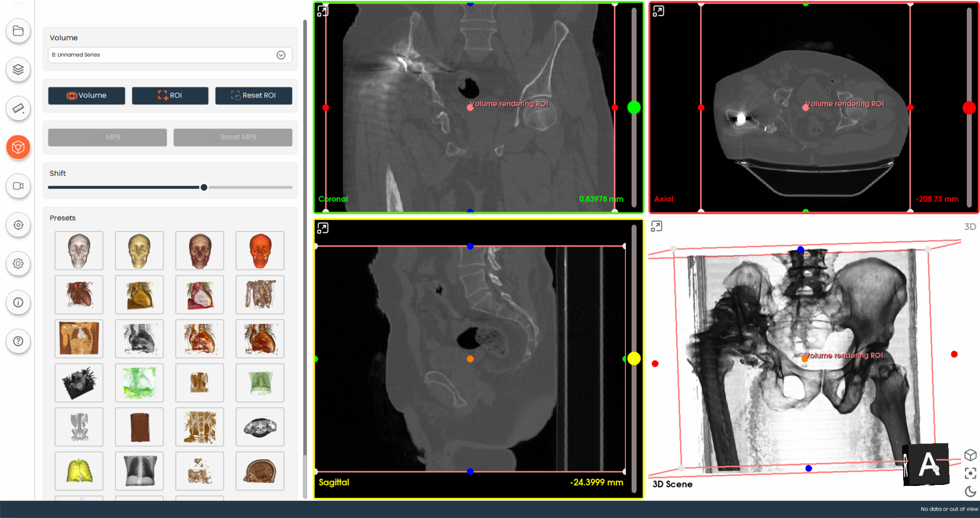Click the Shift slider handle
Screen dimensions: 980x518
click(x=204, y=187)
